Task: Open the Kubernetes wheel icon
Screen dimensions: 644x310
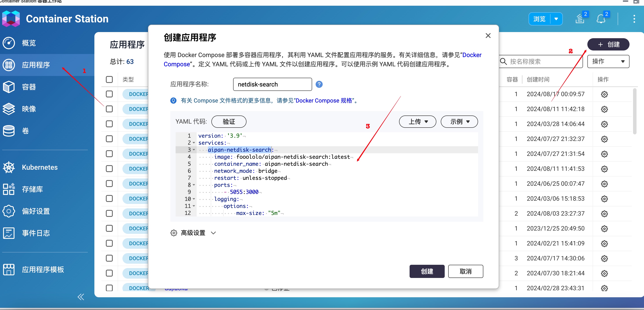Action: click(x=9, y=167)
